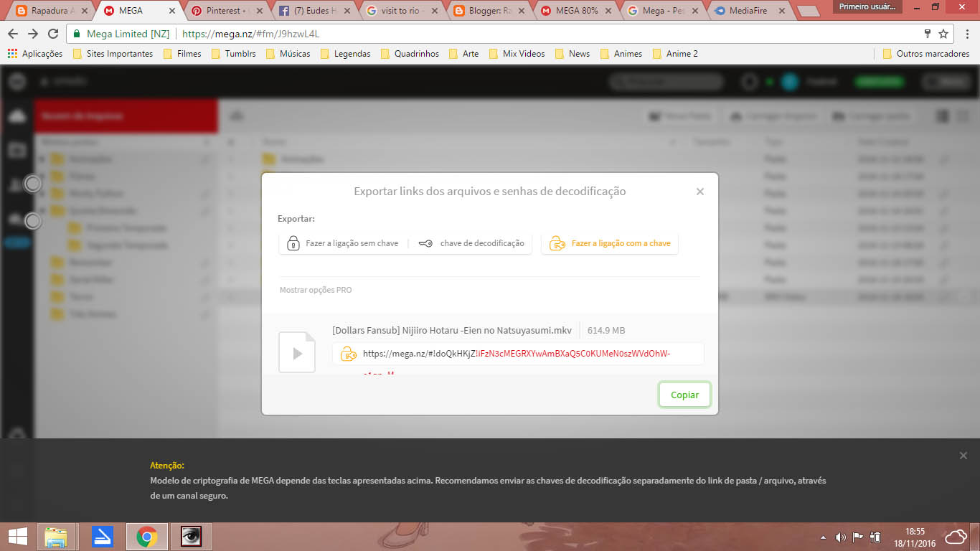Image resolution: width=980 pixels, height=551 pixels.
Task: Click the Primeiro usuário profile button
Action: click(866, 6)
